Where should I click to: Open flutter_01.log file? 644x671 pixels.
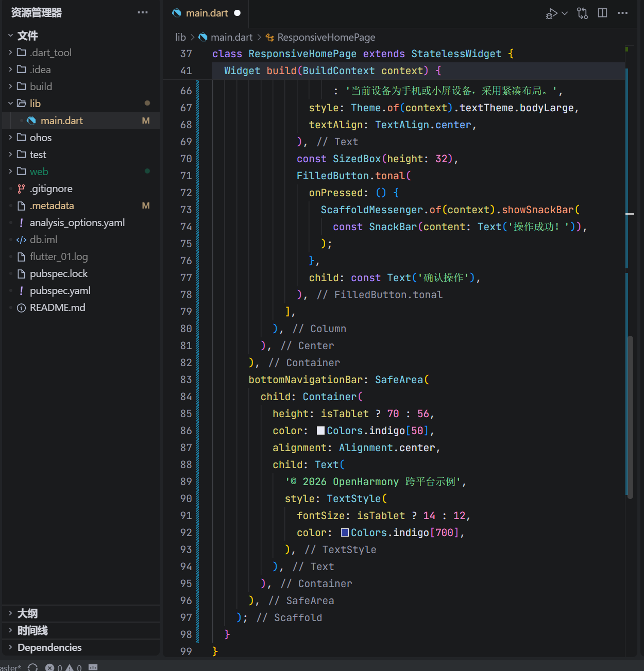point(81,256)
